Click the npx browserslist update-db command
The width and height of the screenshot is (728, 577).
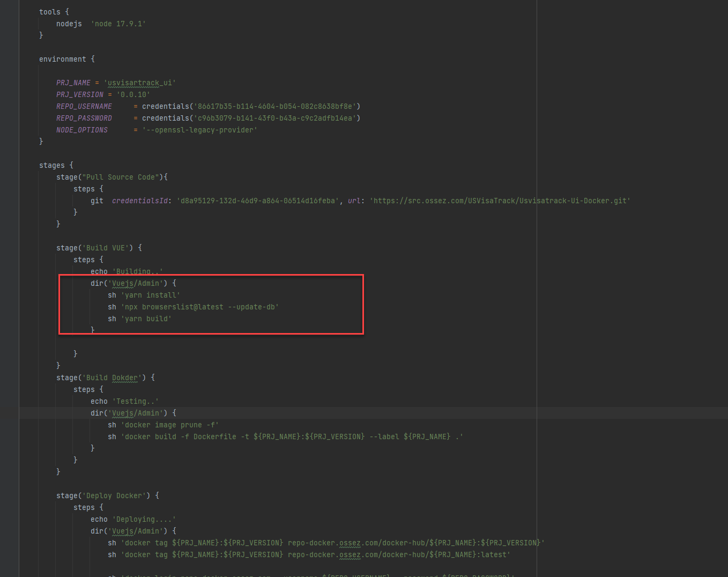tap(193, 307)
